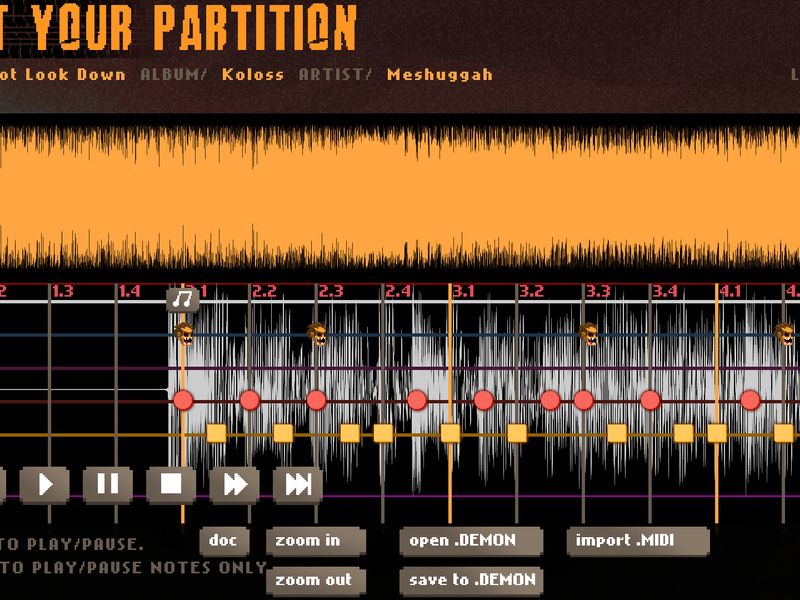
Task: Select yellow square note between 3.4 and 4.1
Action: tap(684, 434)
